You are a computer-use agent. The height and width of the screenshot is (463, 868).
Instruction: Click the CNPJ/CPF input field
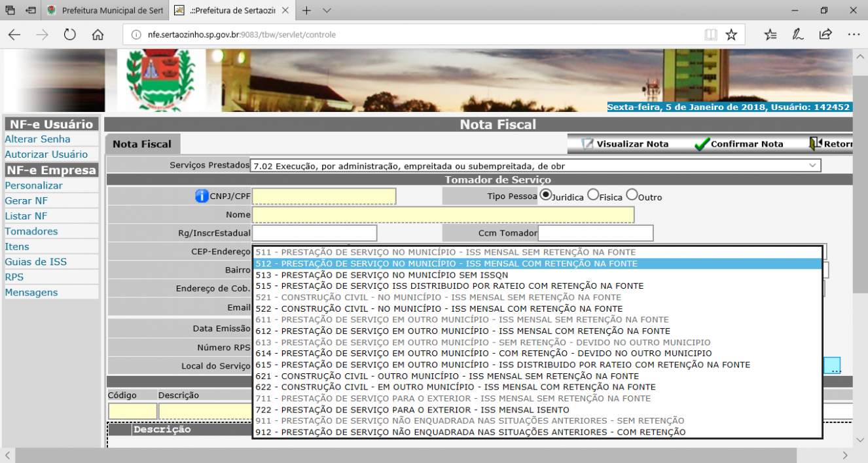click(x=324, y=196)
